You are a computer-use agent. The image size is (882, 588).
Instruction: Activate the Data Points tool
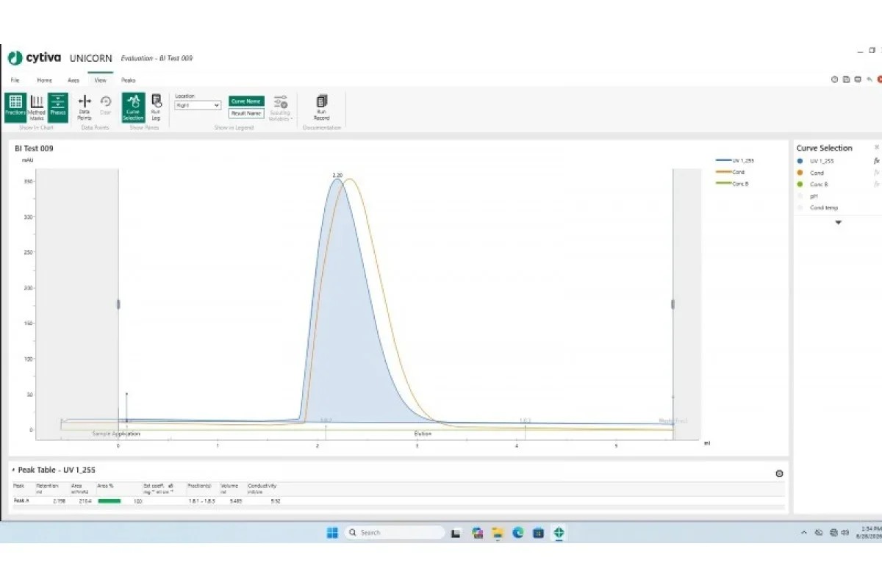[x=85, y=107]
